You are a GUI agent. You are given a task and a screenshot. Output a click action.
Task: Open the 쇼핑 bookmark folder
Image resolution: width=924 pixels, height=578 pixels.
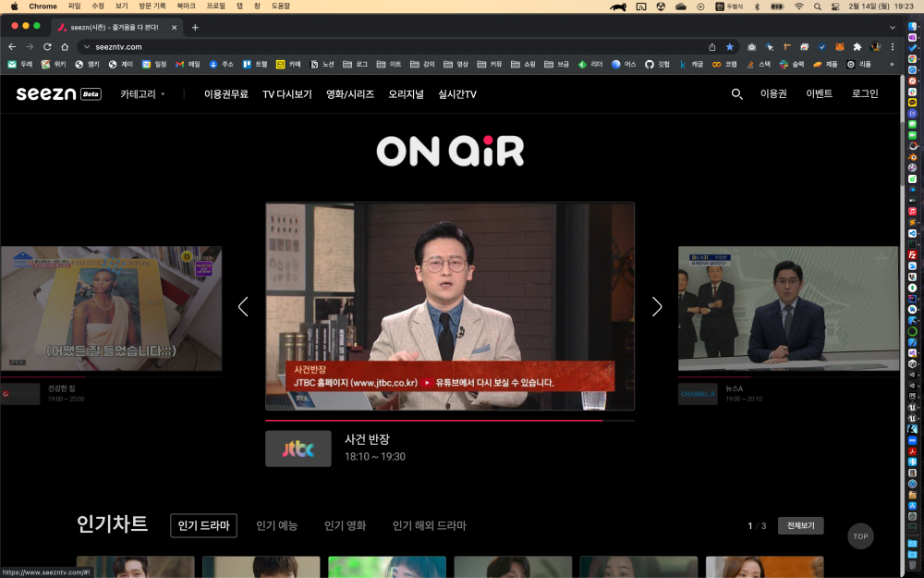point(523,65)
